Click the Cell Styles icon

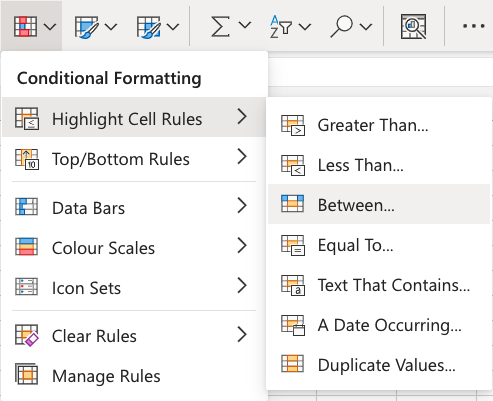(x=149, y=27)
